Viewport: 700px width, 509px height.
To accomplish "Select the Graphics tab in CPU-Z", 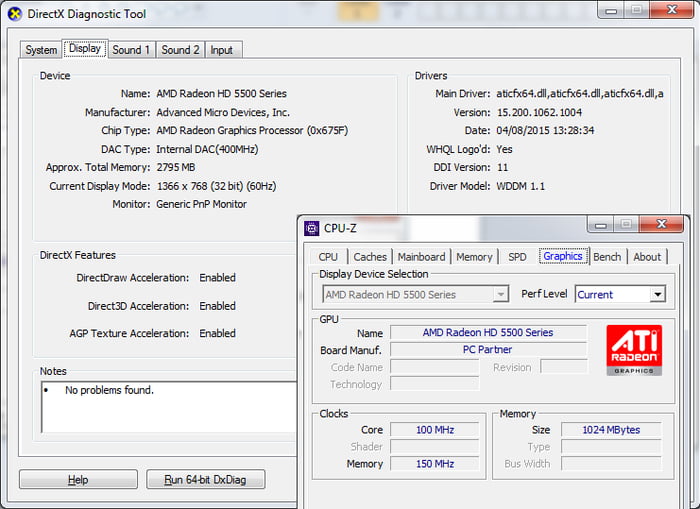I will pos(563,256).
